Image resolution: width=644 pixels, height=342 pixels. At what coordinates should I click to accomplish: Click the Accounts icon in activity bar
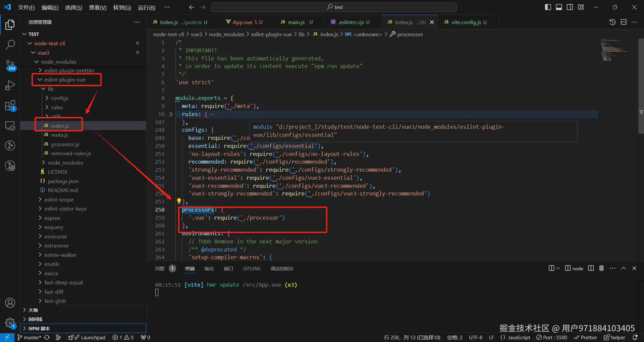[x=10, y=303]
